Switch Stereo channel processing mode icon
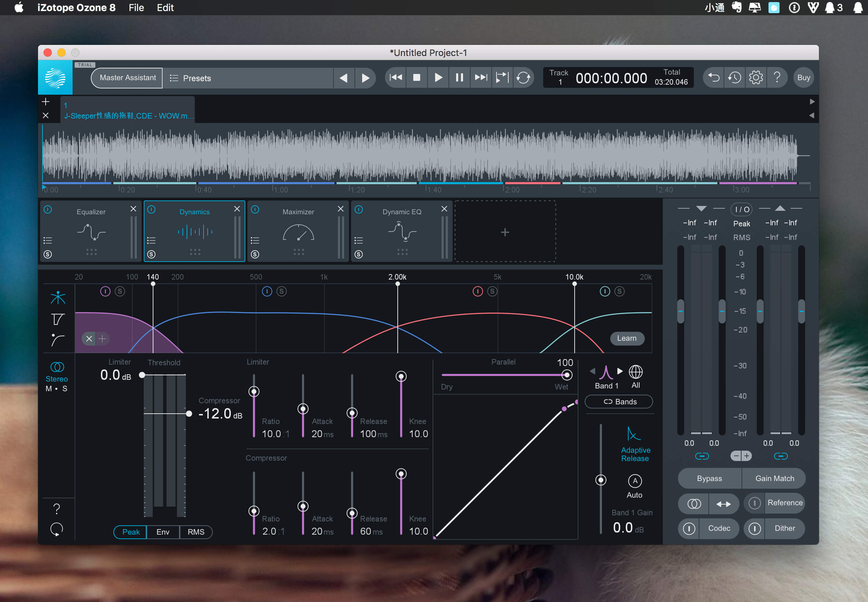Image resolution: width=868 pixels, height=602 pixels. click(x=57, y=367)
